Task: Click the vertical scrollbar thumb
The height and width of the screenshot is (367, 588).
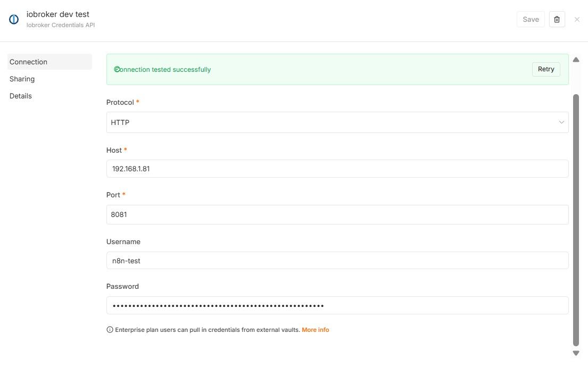Action: [576, 220]
